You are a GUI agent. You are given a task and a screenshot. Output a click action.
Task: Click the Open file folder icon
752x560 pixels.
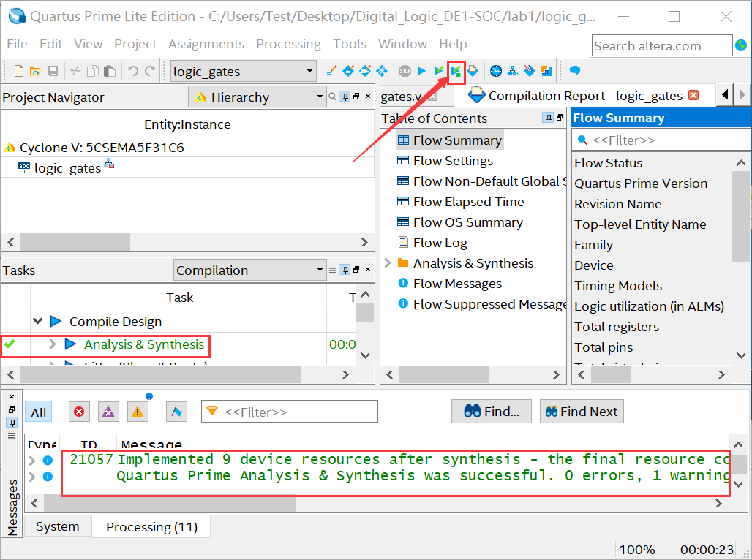[x=35, y=72]
